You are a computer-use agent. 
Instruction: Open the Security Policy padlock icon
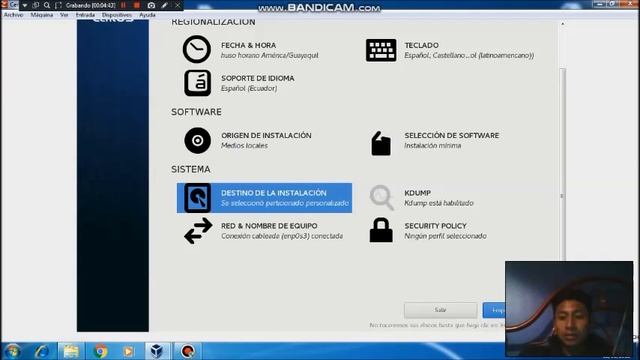click(381, 230)
